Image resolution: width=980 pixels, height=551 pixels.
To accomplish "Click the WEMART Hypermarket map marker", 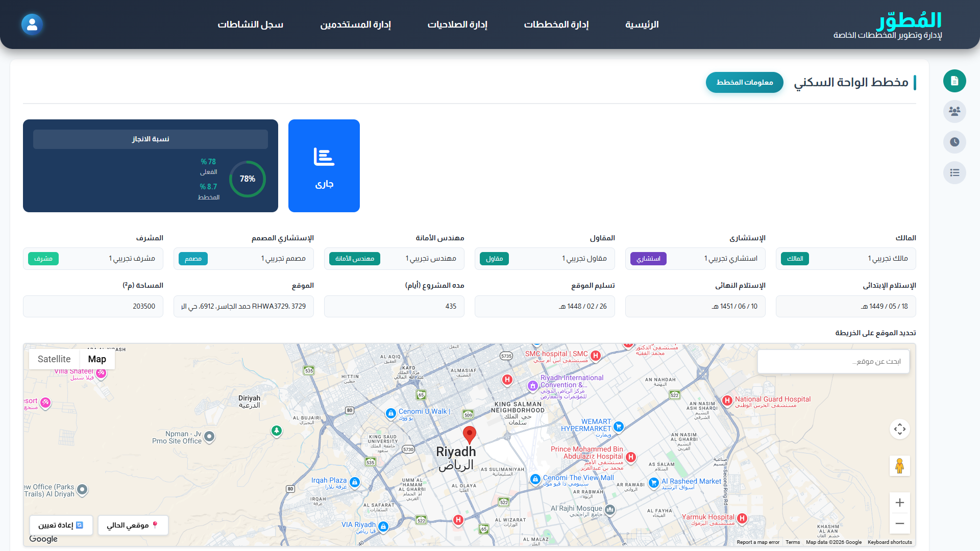I will (619, 426).
